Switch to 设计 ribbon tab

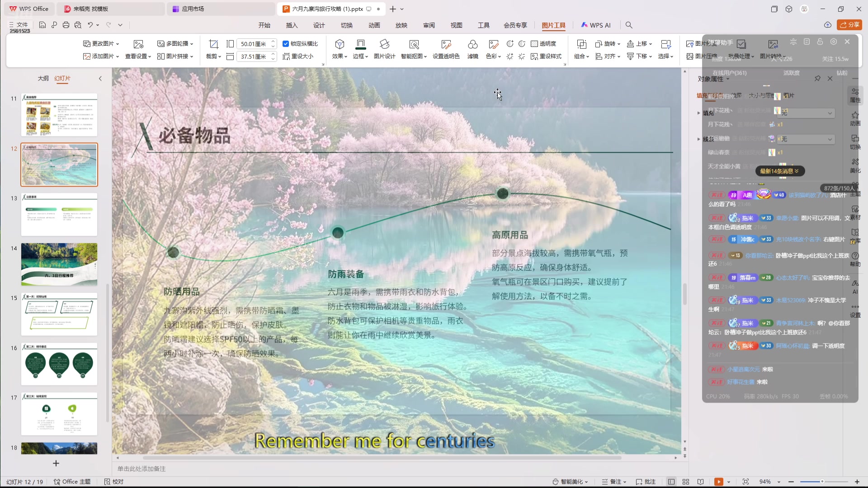(319, 25)
